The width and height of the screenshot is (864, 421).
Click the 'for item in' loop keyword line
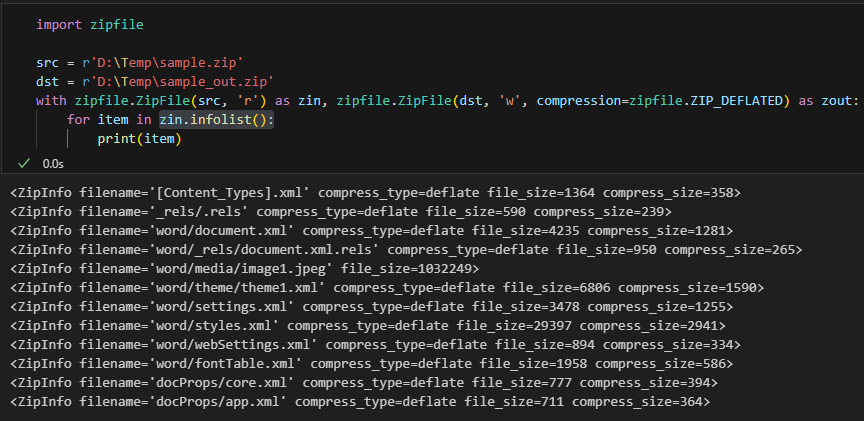pyautogui.click(x=170, y=120)
